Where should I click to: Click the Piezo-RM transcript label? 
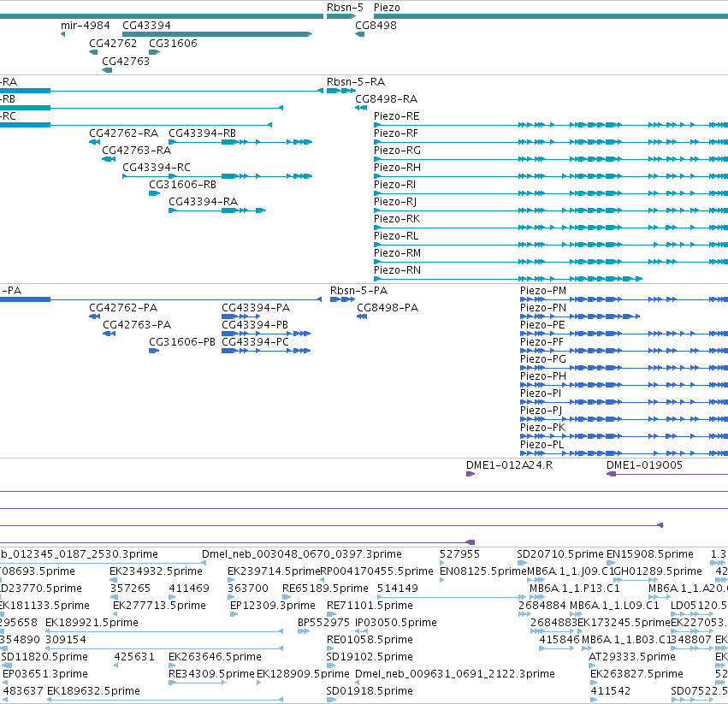[x=397, y=253]
